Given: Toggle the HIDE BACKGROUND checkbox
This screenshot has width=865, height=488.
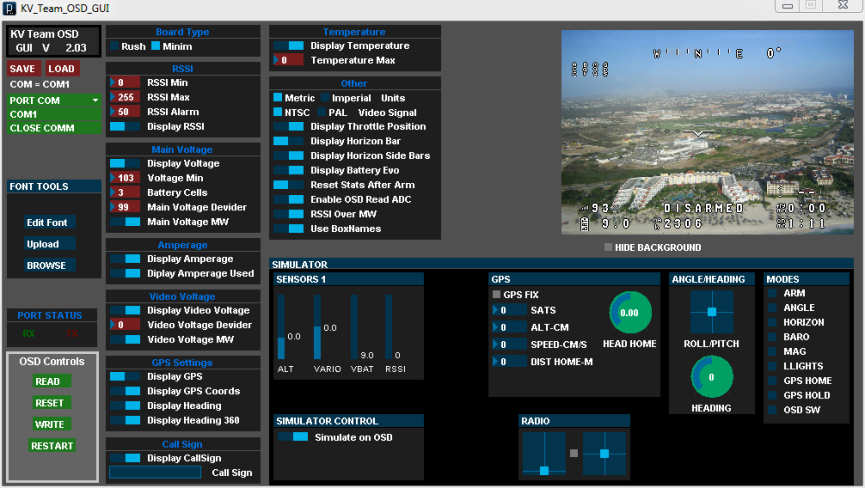Looking at the screenshot, I should click(x=608, y=247).
